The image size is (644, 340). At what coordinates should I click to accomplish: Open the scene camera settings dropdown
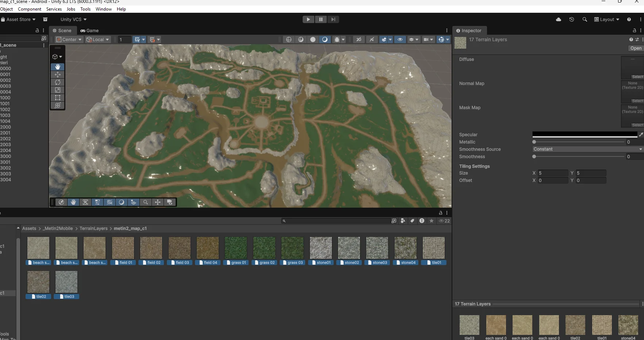(428, 39)
